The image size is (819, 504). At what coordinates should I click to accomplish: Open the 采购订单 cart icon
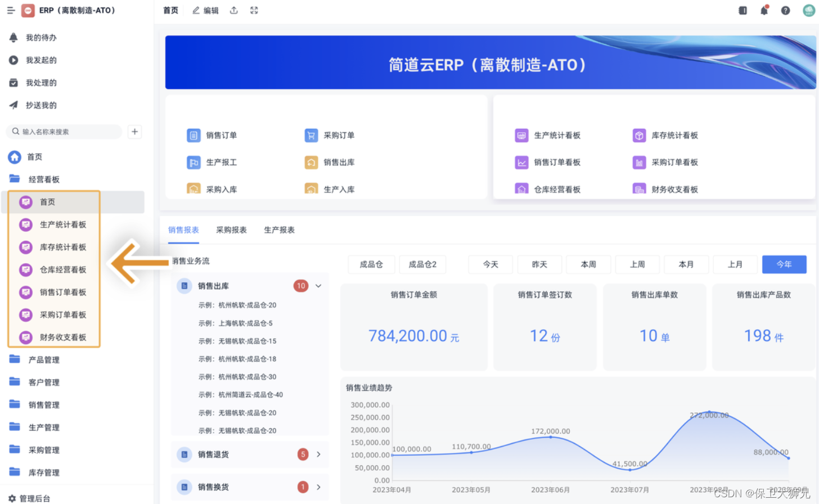point(311,135)
